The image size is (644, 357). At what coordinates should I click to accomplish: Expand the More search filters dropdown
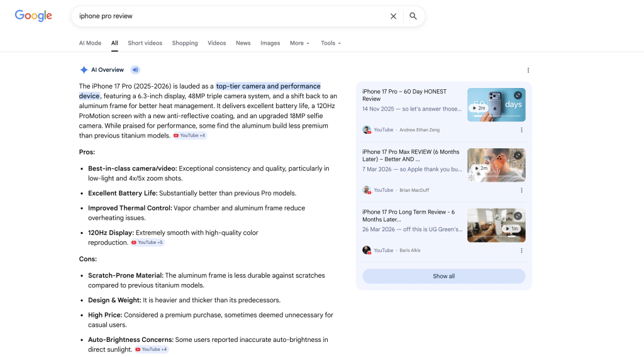pyautogui.click(x=300, y=43)
